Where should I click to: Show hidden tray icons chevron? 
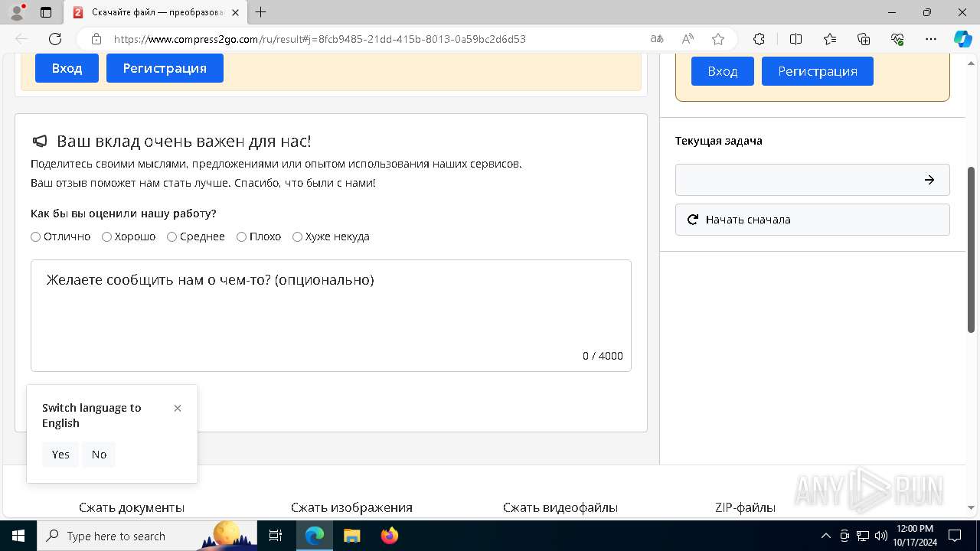[x=825, y=536]
